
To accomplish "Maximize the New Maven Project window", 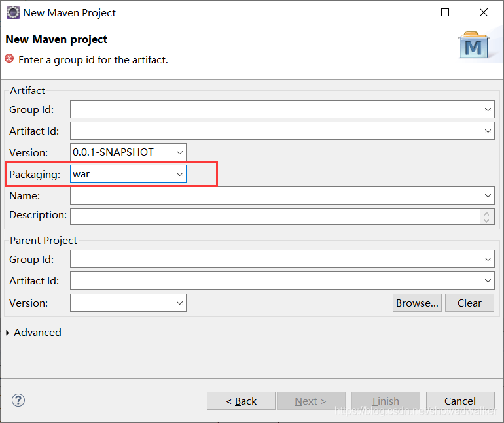I will tap(445, 12).
